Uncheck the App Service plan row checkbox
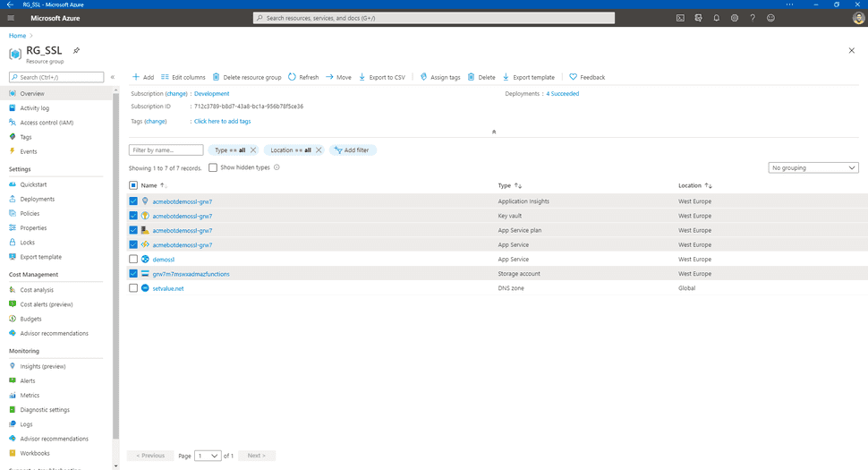868x470 pixels. click(133, 230)
